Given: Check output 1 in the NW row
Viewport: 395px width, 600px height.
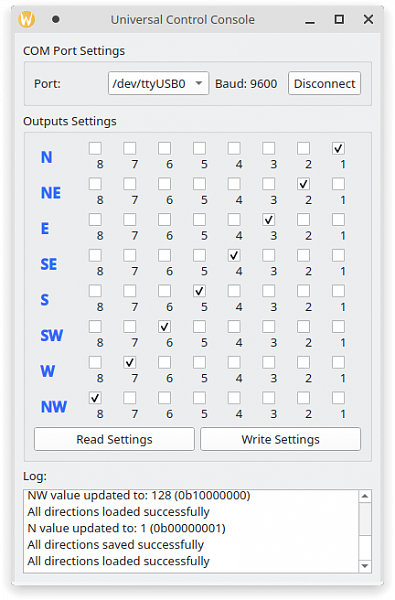Looking at the screenshot, I should (x=338, y=398).
